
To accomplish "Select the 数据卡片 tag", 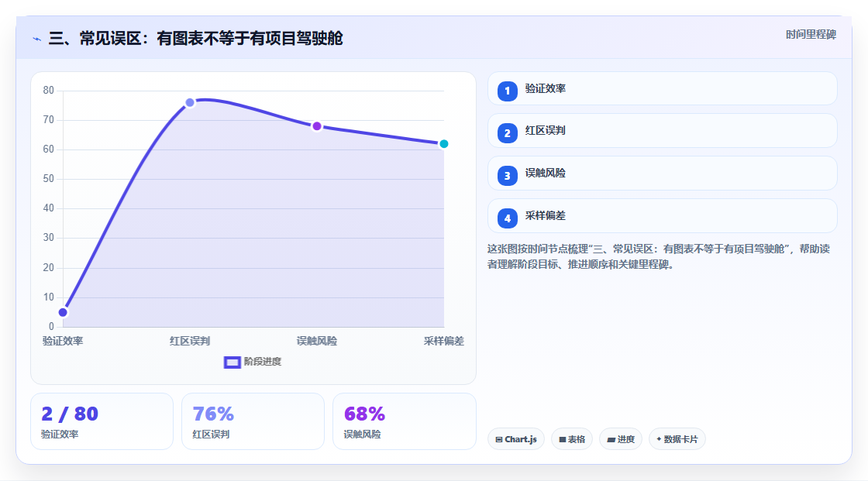I will (677, 439).
